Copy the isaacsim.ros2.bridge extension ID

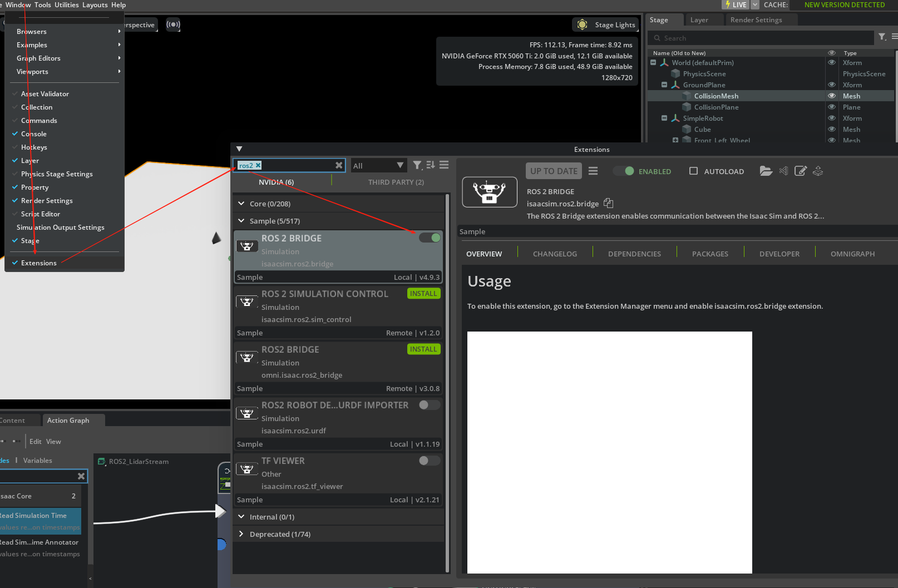tap(609, 204)
